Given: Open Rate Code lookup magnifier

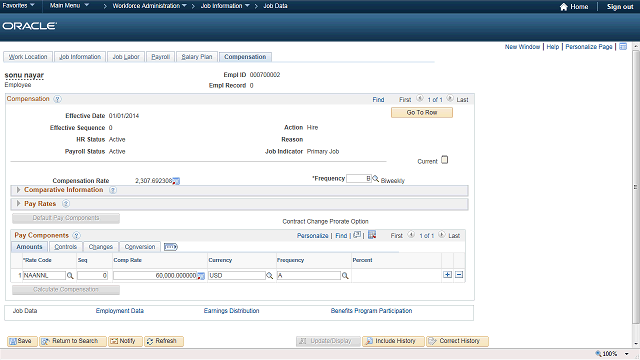Looking at the screenshot, I should pyautogui.click(x=70, y=276).
